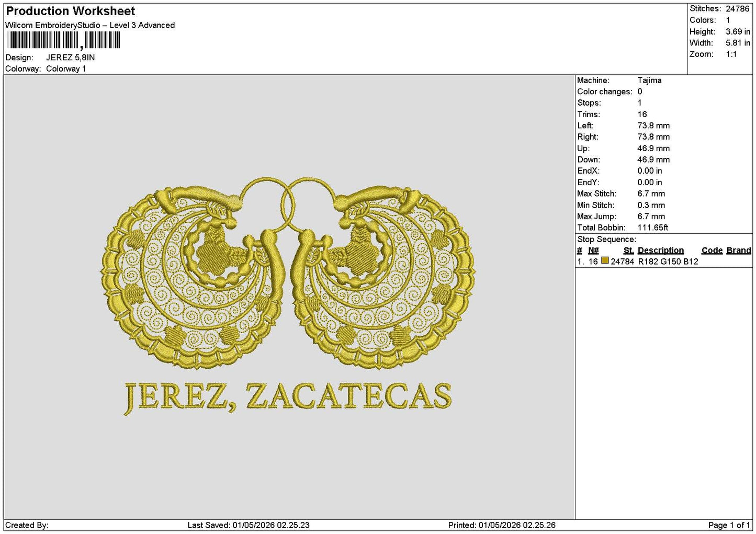Click the Code column header
Image resolution: width=756 pixels, height=534 pixels.
click(x=712, y=251)
